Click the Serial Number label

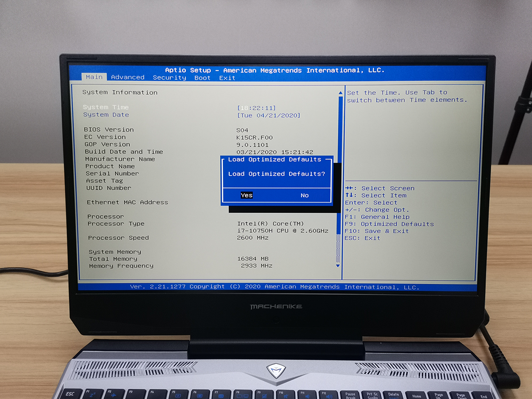(x=112, y=173)
